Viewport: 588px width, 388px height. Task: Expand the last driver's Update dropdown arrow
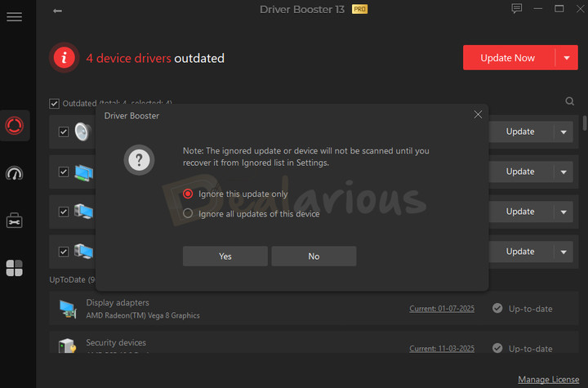[x=563, y=252]
